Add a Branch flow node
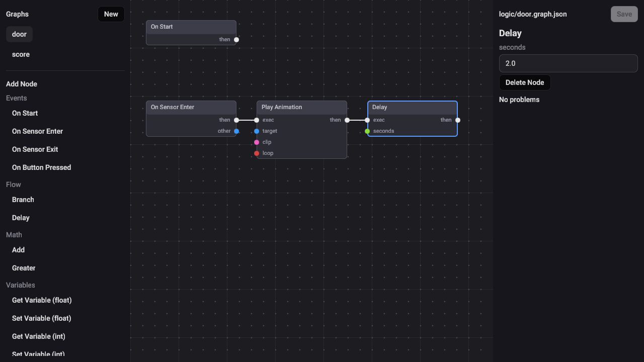 [23, 200]
